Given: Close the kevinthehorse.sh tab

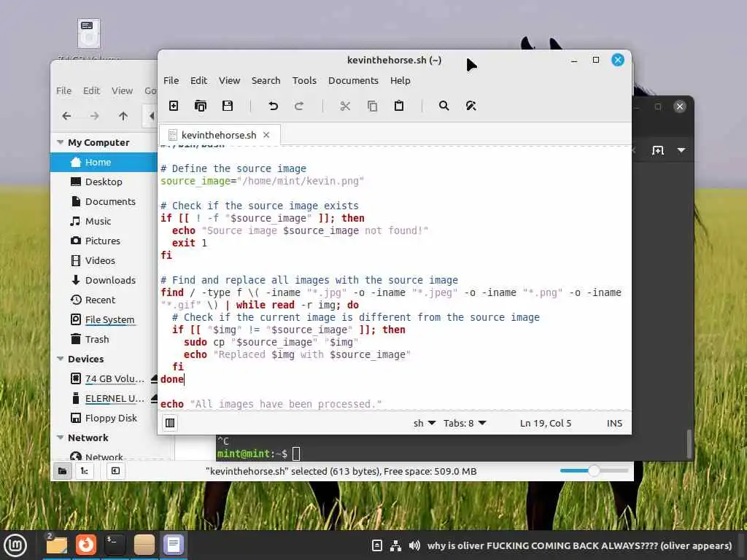Looking at the screenshot, I should 266,135.
